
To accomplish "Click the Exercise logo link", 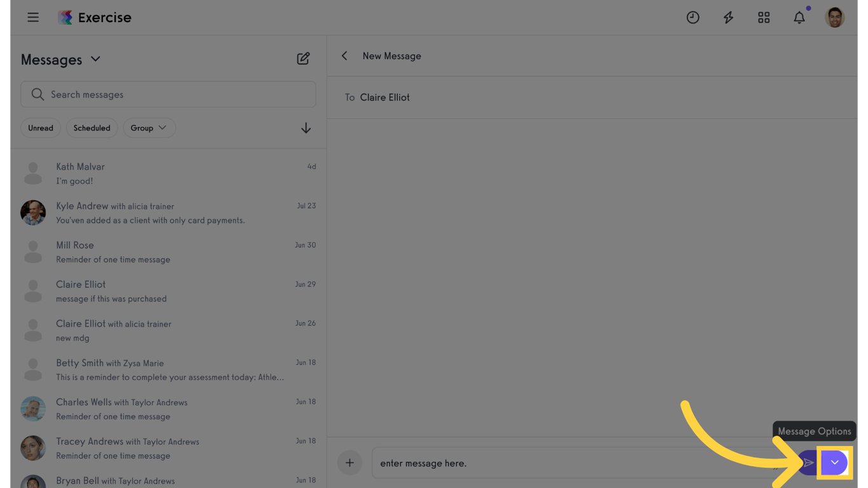I will click(x=95, y=18).
